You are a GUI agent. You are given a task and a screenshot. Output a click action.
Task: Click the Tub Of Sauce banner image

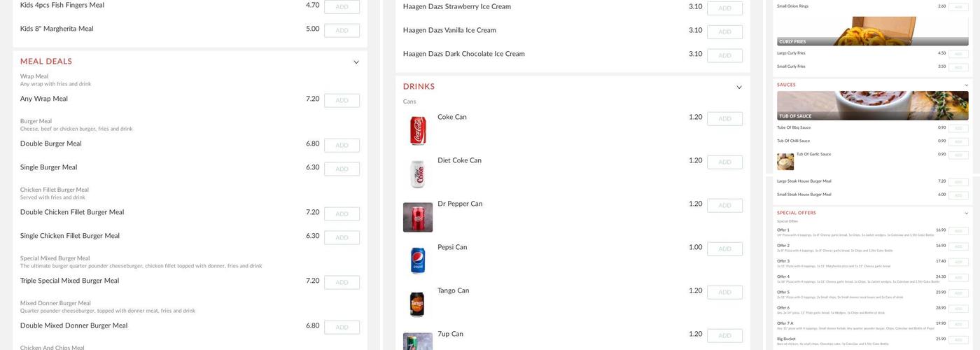click(872, 106)
